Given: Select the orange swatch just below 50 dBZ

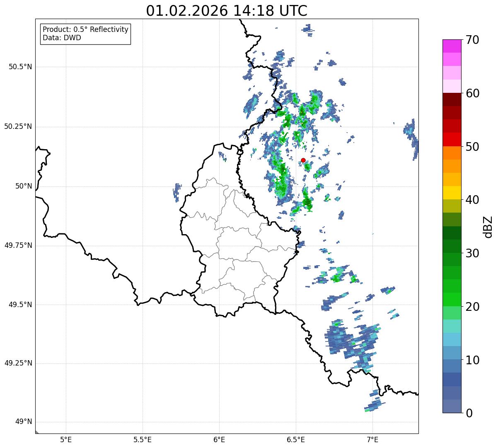Looking at the screenshot, I should [x=452, y=153].
